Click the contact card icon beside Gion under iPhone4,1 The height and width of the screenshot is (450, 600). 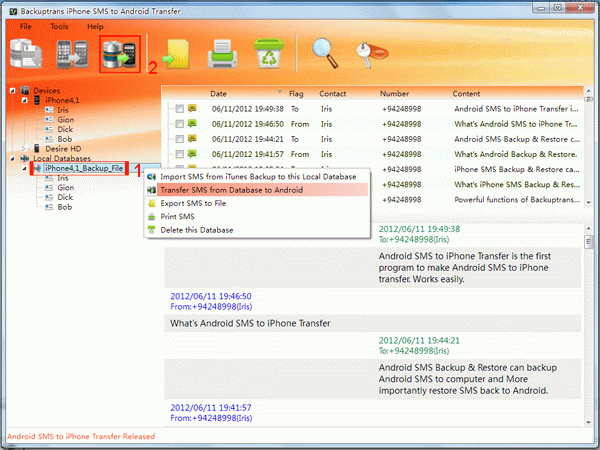[x=49, y=119]
